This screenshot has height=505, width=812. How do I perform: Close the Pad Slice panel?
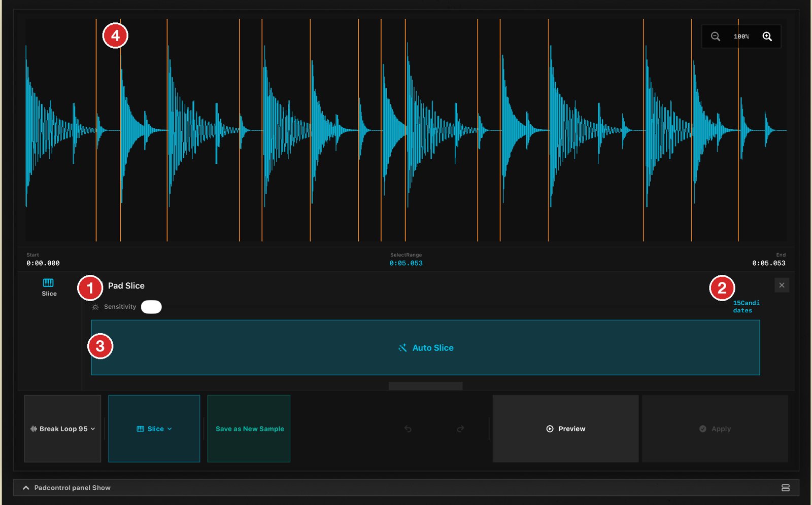tap(782, 285)
